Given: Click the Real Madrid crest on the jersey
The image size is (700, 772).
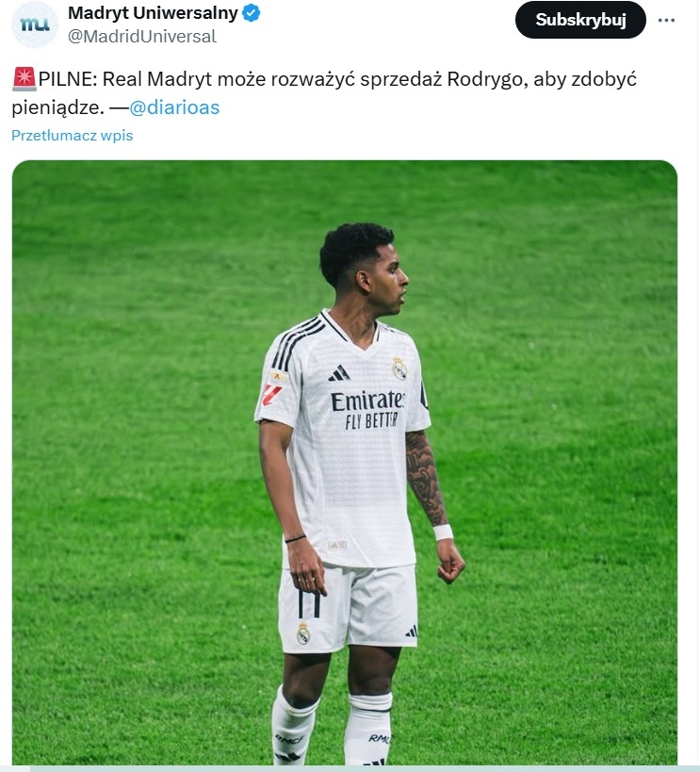Looking at the screenshot, I should coord(399,369).
